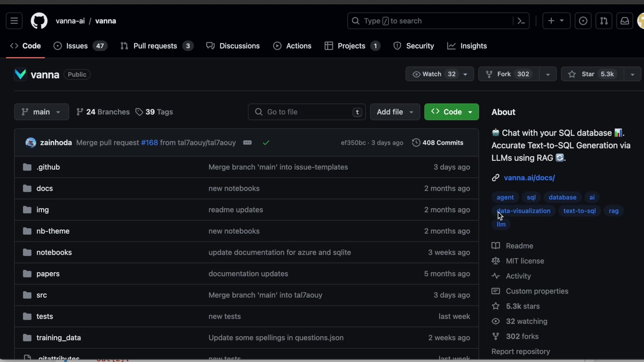The width and height of the screenshot is (644, 362).
Task: View the green check status icon
Action: point(266,143)
